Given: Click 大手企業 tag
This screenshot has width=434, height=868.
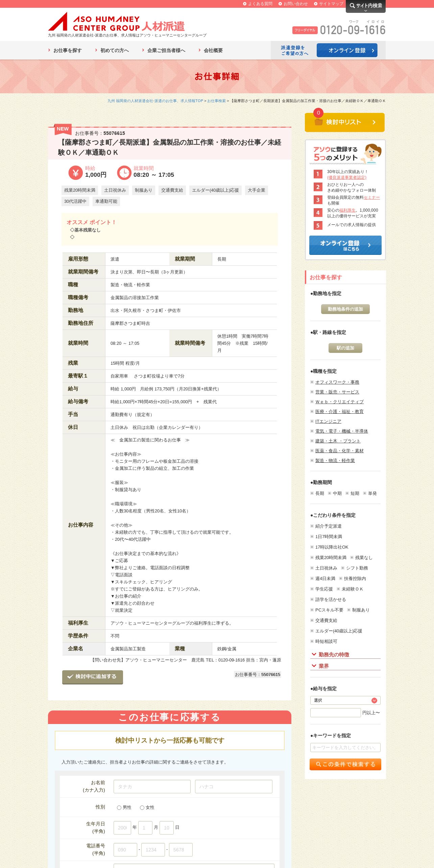Looking at the screenshot, I should [257, 190].
